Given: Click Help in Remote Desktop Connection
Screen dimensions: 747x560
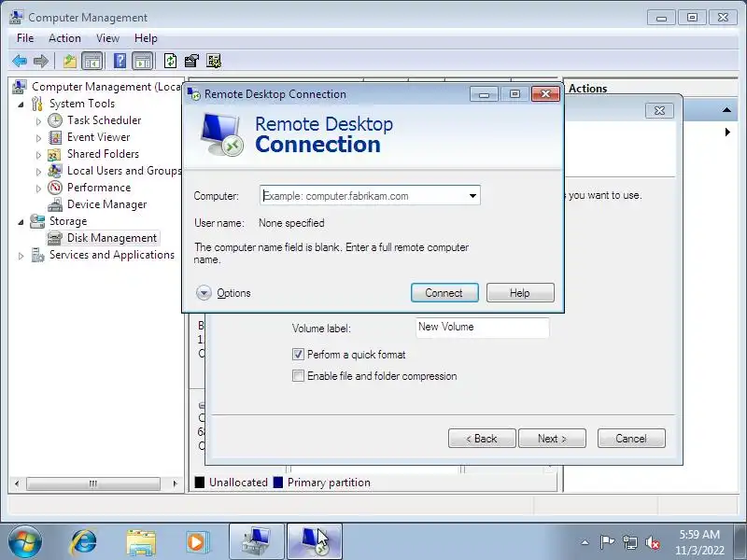Looking at the screenshot, I should click(x=520, y=293).
